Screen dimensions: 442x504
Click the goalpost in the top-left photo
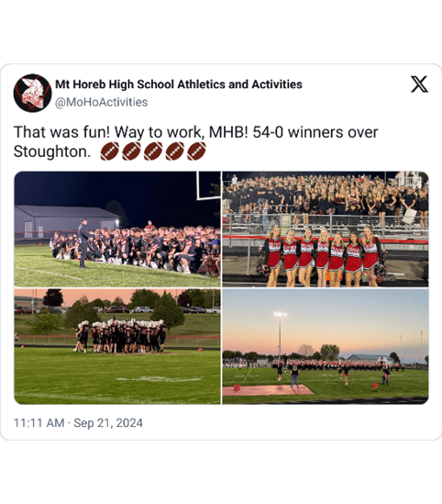(x=208, y=185)
